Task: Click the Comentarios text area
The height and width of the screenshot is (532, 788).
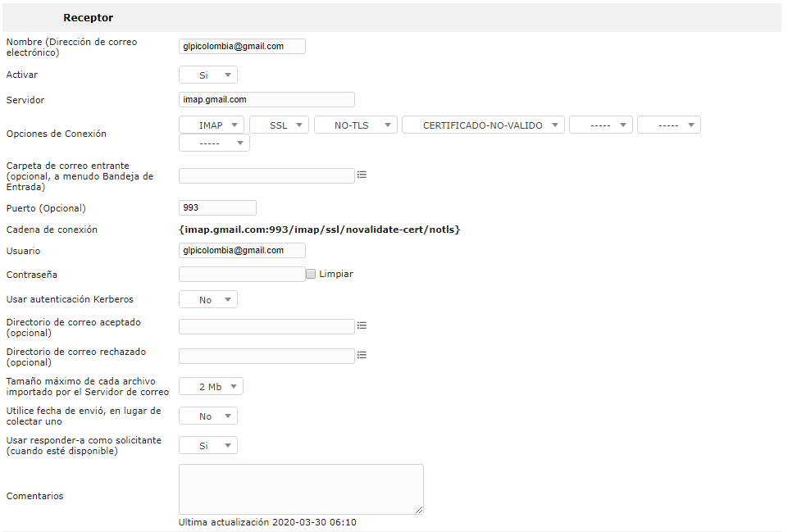Action: coord(301,489)
